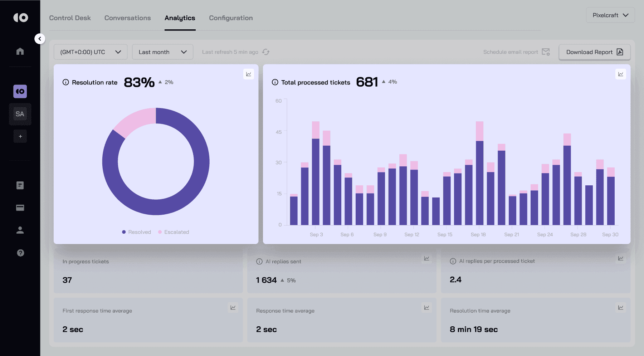The height and width of the screenshot is (356, 644).
Task: Click the tallest bar near Sep 18
Action: (479, 172)
